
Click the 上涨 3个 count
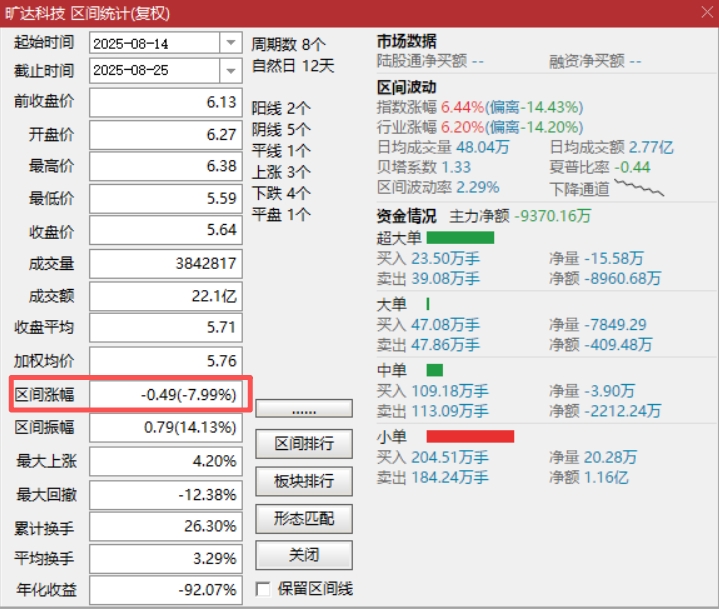tap(281, 172)
